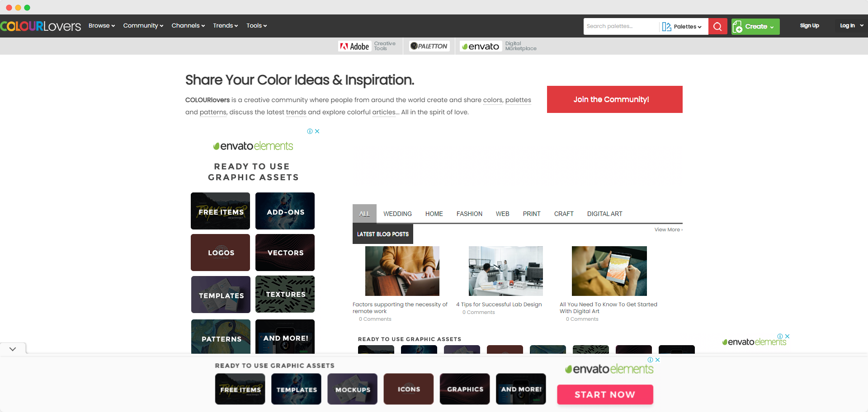
Task: Click the Palettes swatch icon in search bar
Action: pyautogui.click(x=666, y=27)
